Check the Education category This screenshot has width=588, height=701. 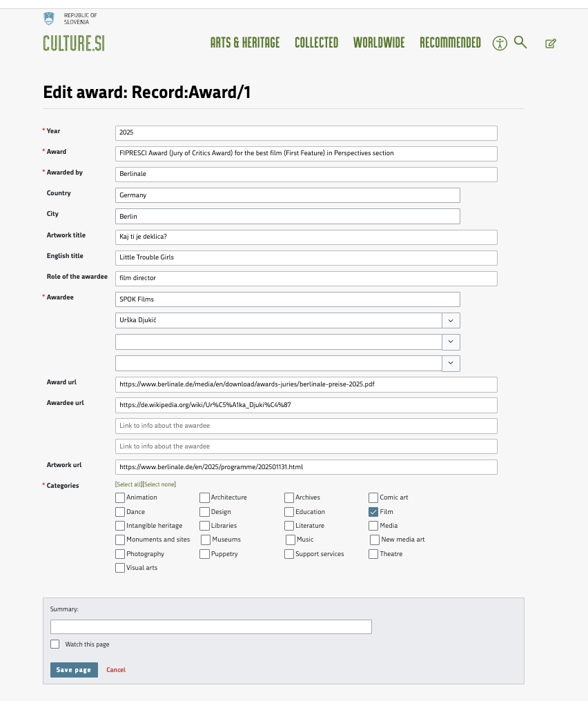click(x=289, y=512)
